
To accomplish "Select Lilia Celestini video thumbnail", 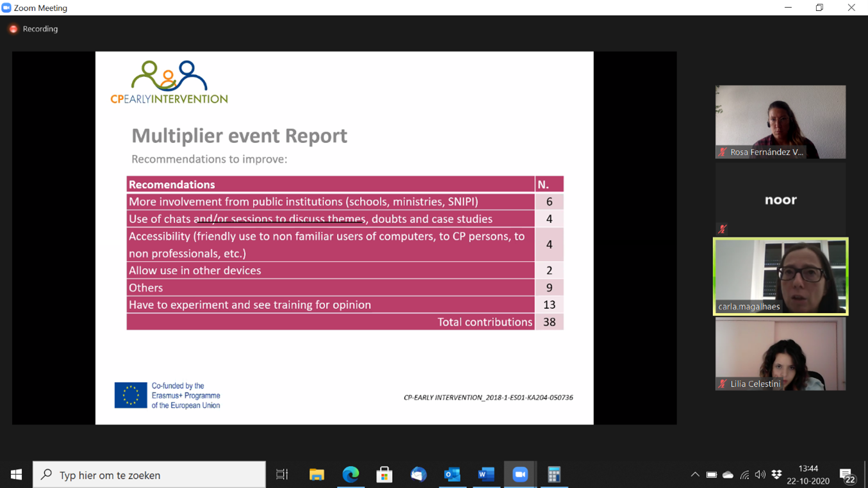I will 780,354.
